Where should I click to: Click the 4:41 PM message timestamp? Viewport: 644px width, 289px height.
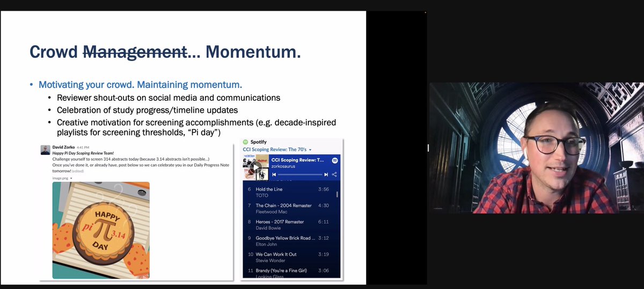click(x=83, y=147)
